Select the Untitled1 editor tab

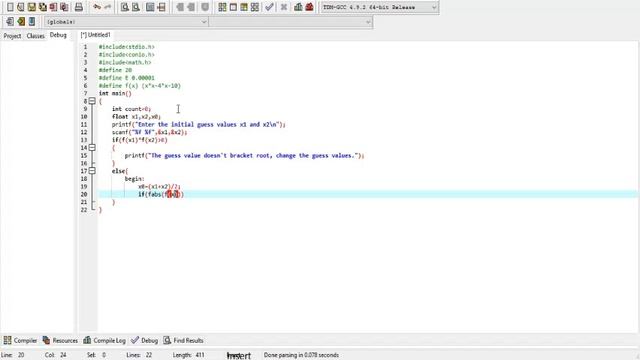point(95,35)
